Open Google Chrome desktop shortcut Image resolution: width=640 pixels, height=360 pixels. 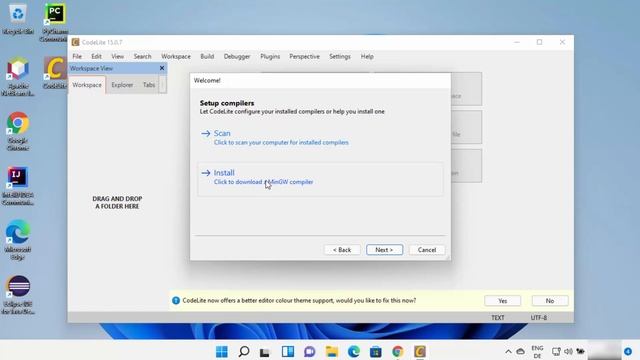tap(18, 131)
